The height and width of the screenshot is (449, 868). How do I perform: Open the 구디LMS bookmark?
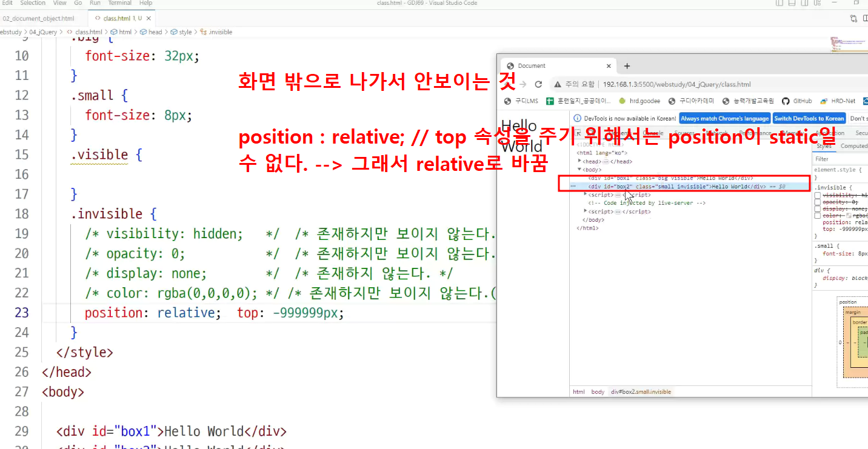click(521, 101)
